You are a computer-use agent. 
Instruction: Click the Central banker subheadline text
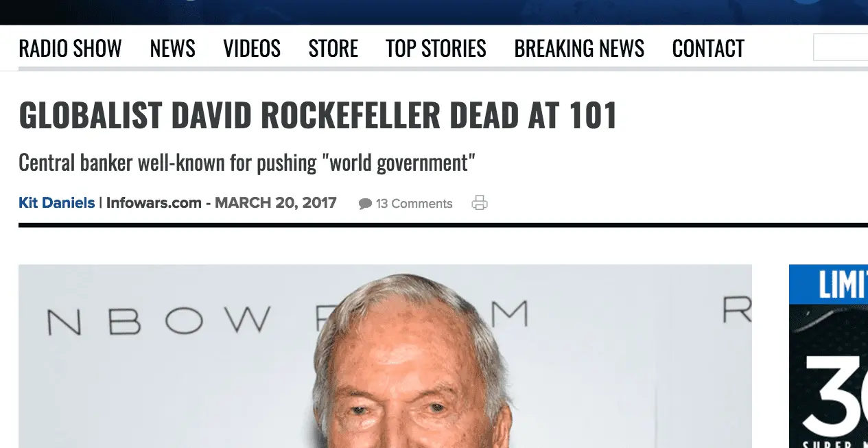pos(247,163)
